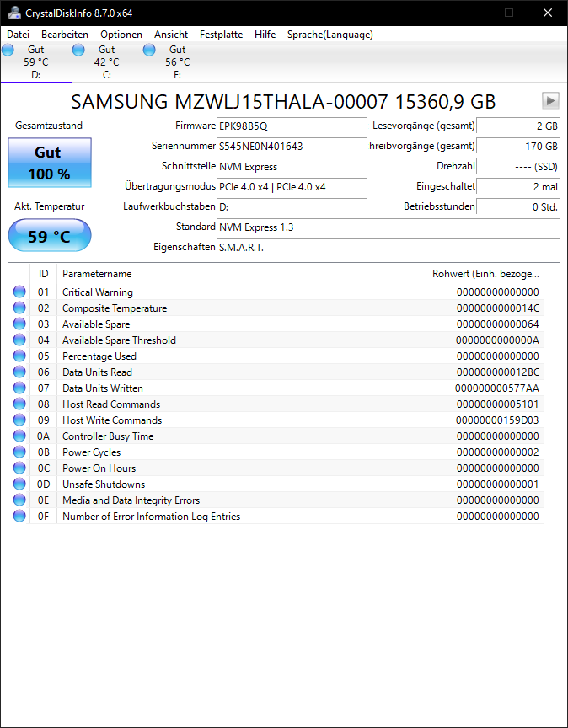This screenshot has height=728, width=568.
Task: Select the Unsafe Shutdowns parameter name
Action: click(104, 484)
